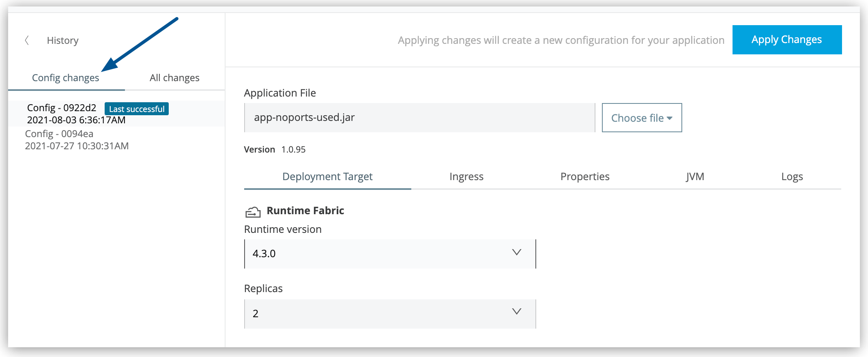
Task: View the Logs tab
Action: (792, 177)
